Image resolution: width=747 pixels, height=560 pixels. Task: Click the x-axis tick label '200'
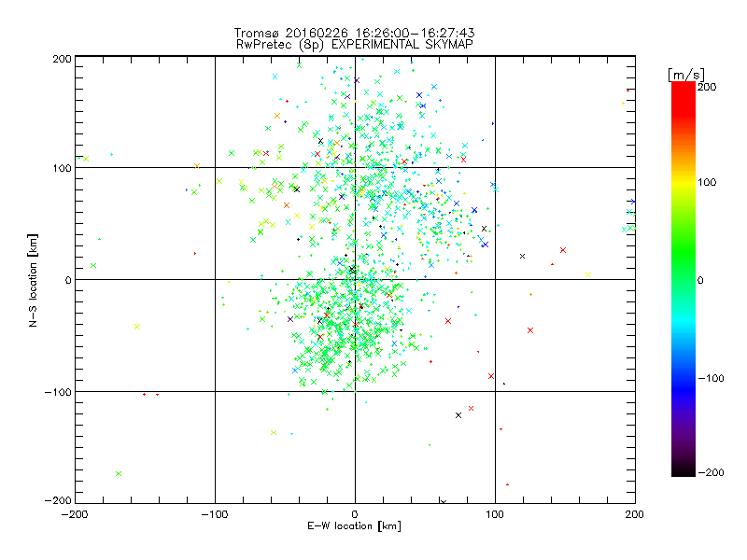(635, 514)
